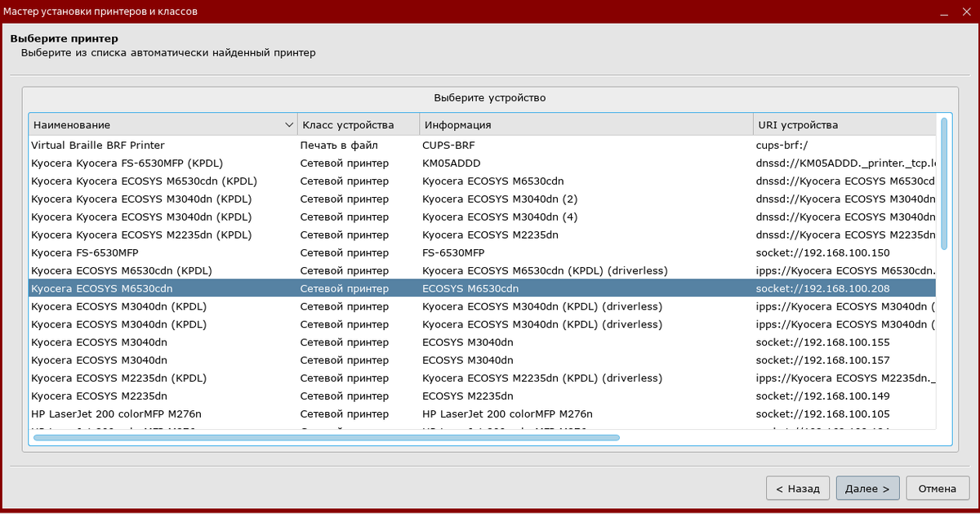Click the M2235dn (KPDL) (driverless) info cell
Image resolution: width=980 pixels, height=514 pixels.
pyautogui.click(x=541, y=378)
